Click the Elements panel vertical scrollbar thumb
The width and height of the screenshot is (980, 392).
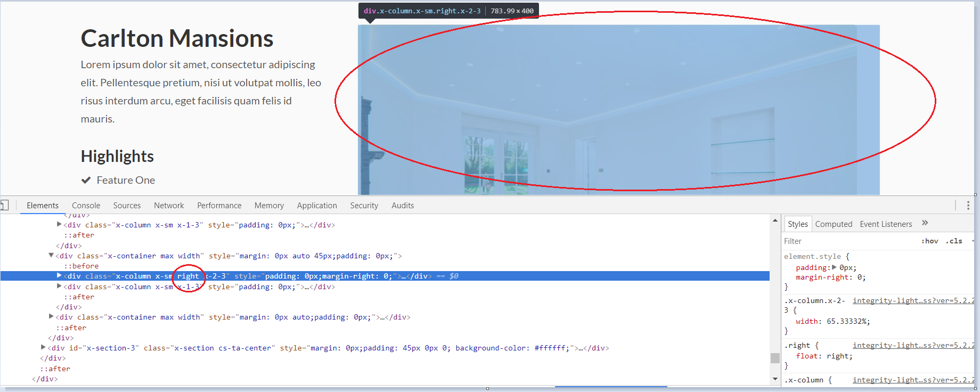click(x=775, y=358)
